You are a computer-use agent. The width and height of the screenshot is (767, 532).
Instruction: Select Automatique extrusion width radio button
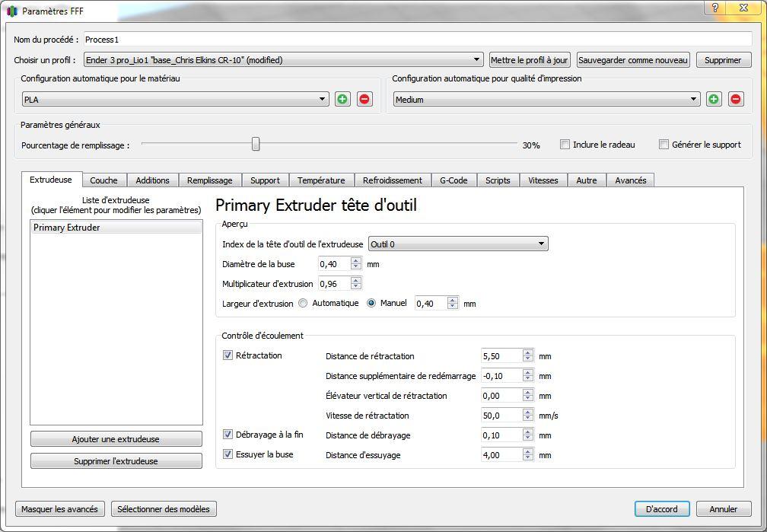pos(304,304)
